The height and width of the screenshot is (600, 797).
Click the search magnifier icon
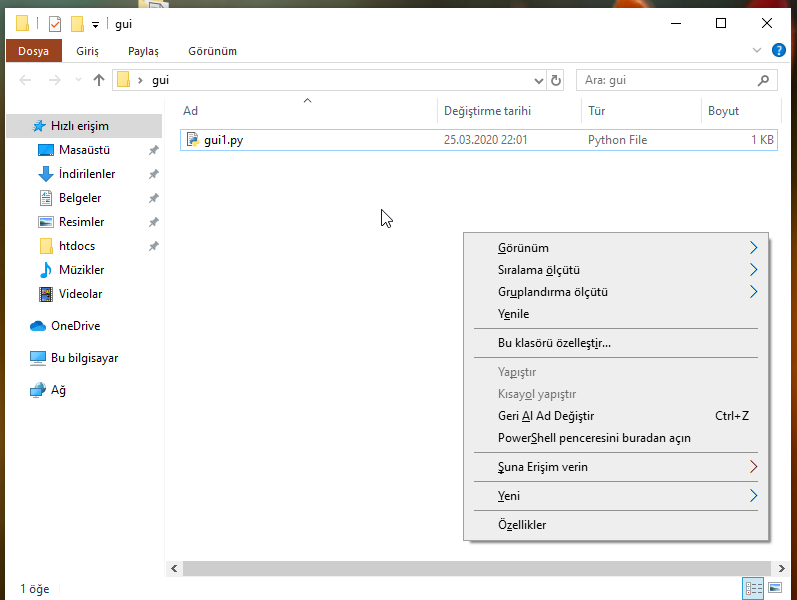coord(762,80)
